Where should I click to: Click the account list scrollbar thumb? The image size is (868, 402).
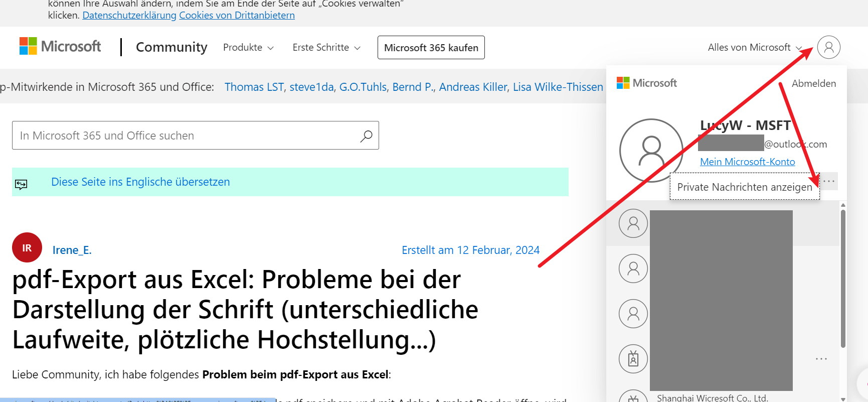click(x=843, y=279)
